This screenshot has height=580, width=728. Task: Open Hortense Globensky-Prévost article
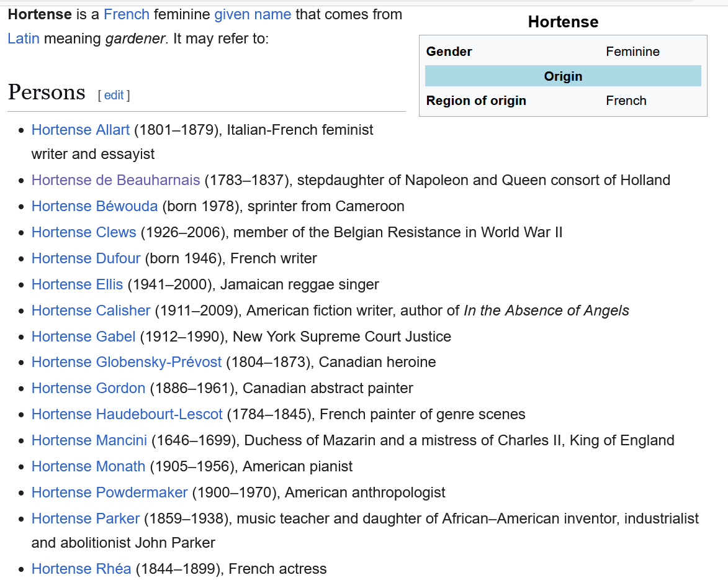[x=127, y=362]
